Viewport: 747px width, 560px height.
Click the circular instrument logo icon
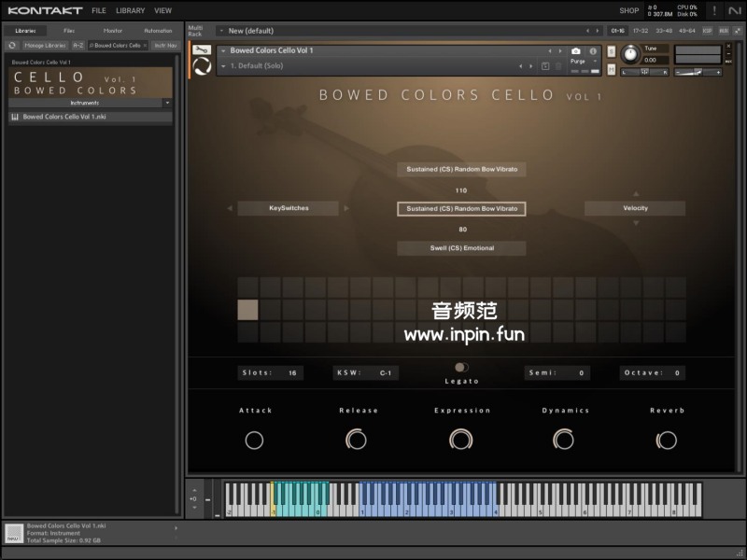point(202,66)
